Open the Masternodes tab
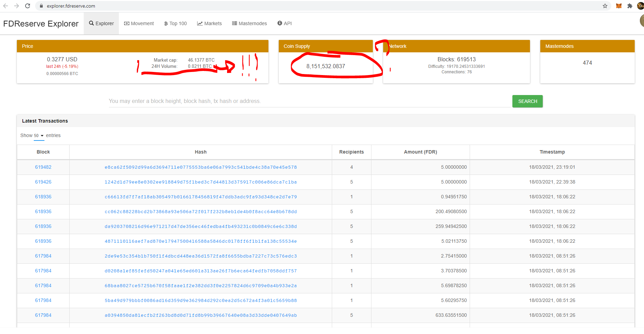This screenshot has height=334, width=644. (249, 23)
